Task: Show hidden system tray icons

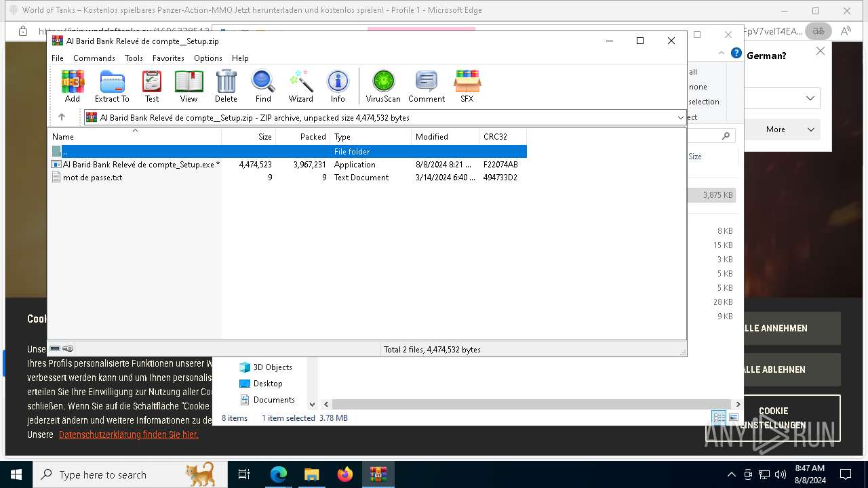Action: pyautogui.click(x=731, y=474)
